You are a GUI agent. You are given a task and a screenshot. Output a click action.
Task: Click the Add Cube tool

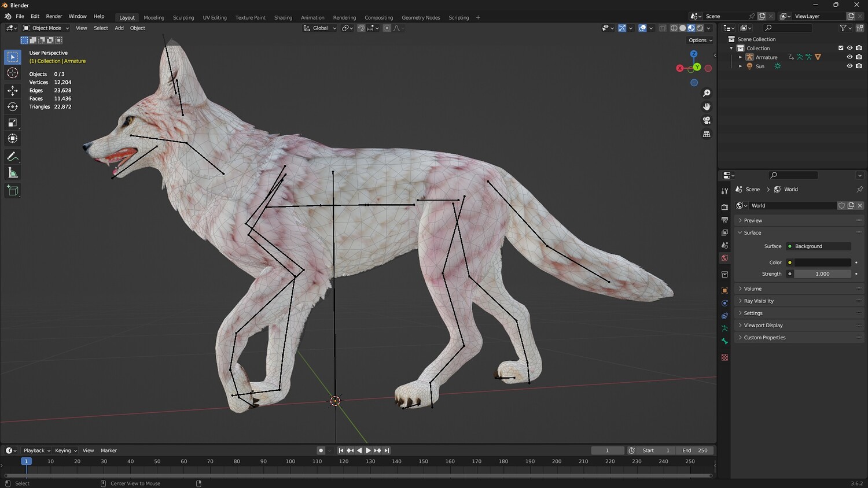click(x=13, y=190)
